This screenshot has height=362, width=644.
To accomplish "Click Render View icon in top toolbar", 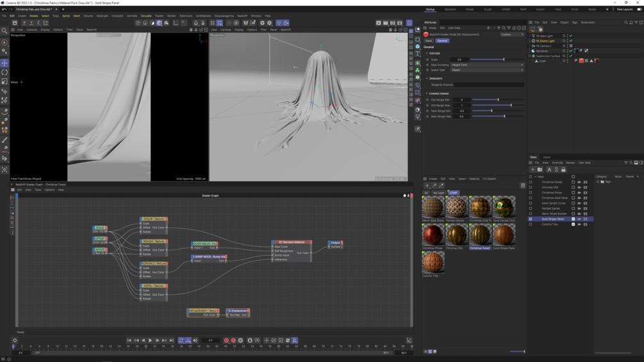I will (378, 23).
